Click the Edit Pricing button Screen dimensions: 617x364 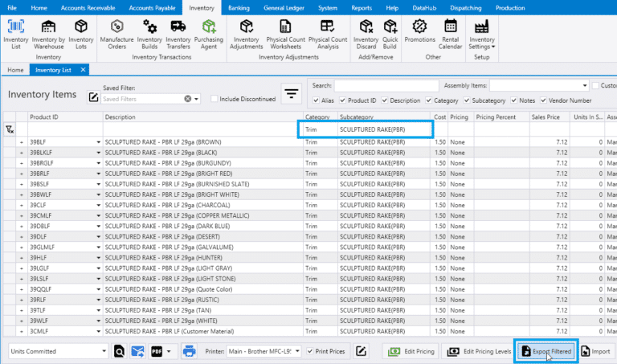point(411,351)
